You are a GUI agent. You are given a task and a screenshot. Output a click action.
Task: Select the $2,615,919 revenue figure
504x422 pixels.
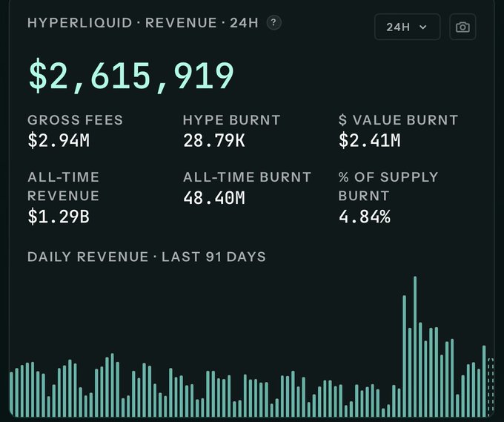[x=131, y=76]
